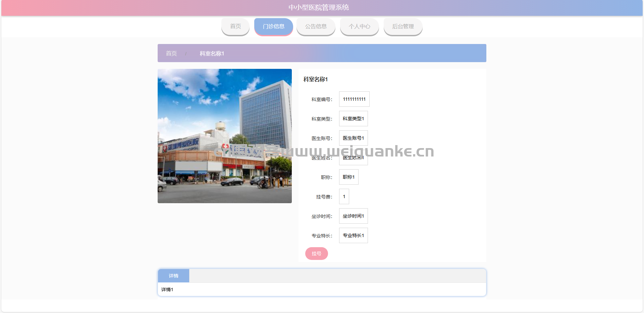
Task: Click the hospital building photo
Action: (225, 136)
